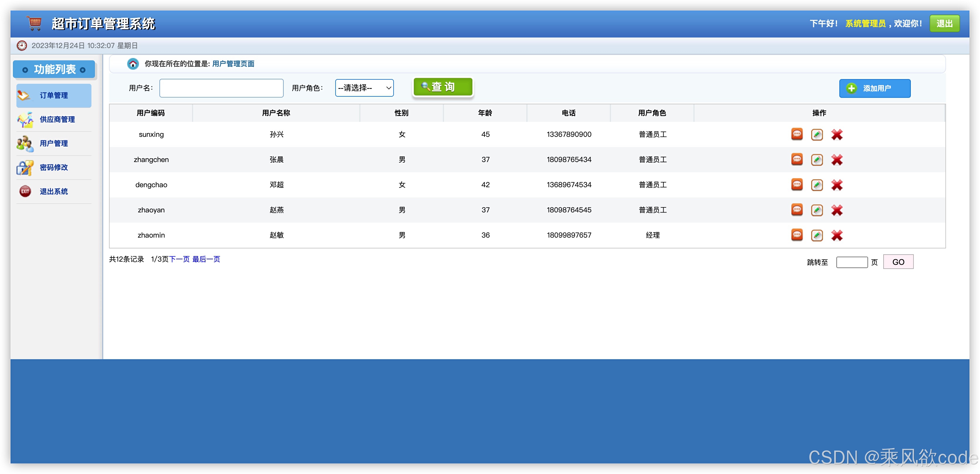Open the 用户角色 dropdown
Screen dimensions: 980x474
click(364, 88)
